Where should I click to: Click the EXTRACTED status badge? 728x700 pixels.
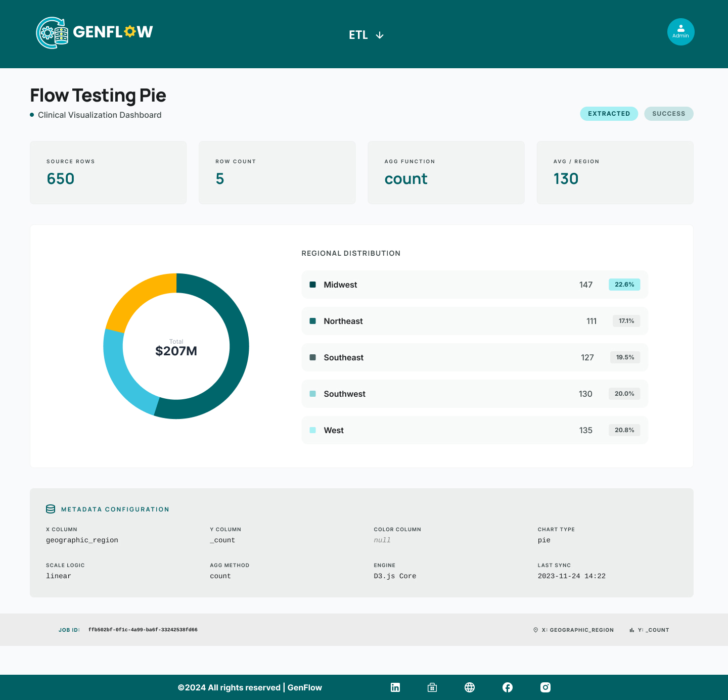609,114
